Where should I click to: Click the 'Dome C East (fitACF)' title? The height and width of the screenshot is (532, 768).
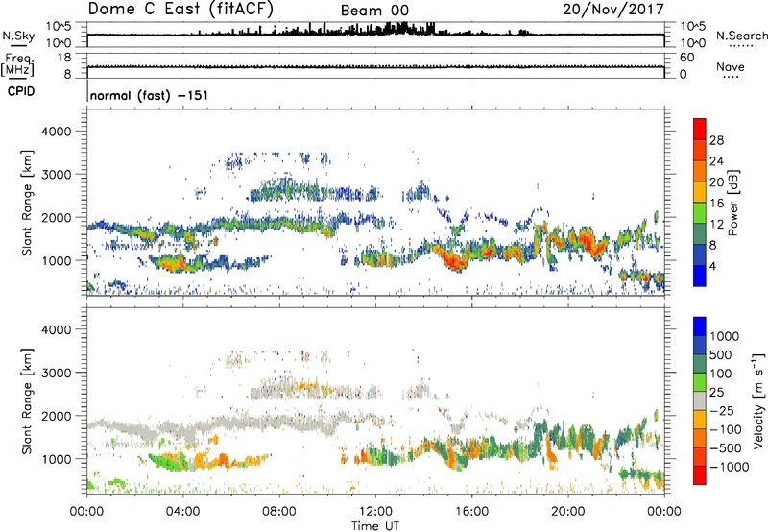tap(180, 9)
